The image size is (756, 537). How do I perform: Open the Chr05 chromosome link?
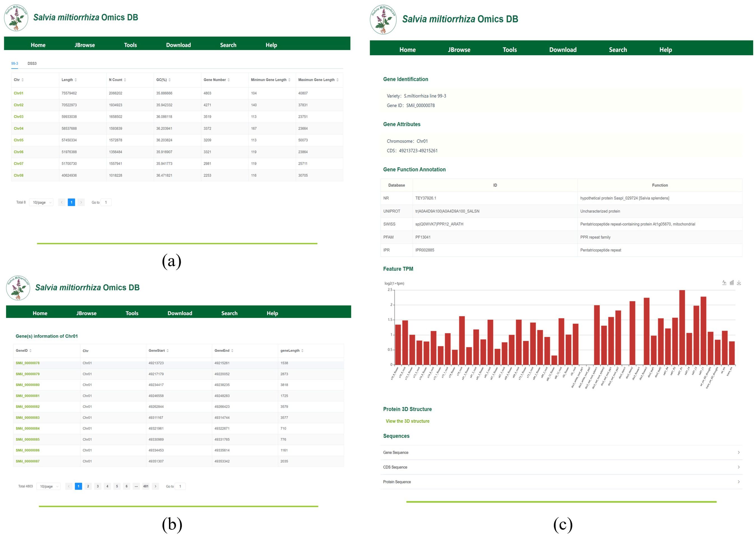19,140
